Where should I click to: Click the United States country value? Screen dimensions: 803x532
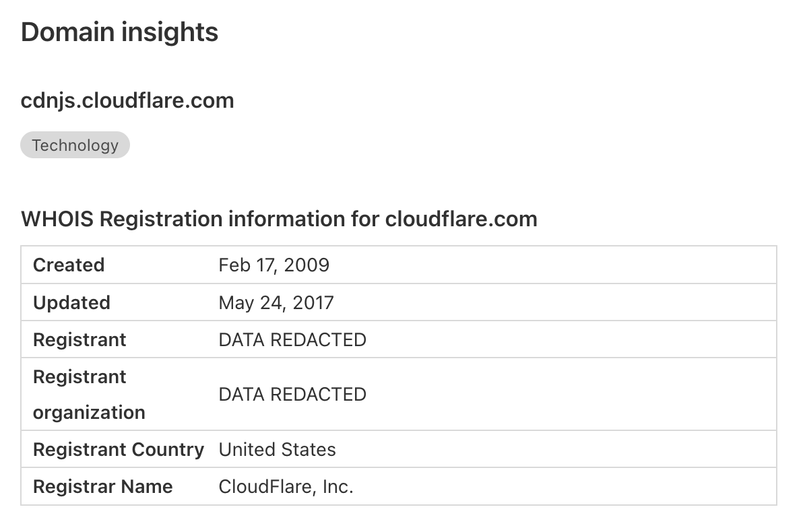tap(277, 449)
